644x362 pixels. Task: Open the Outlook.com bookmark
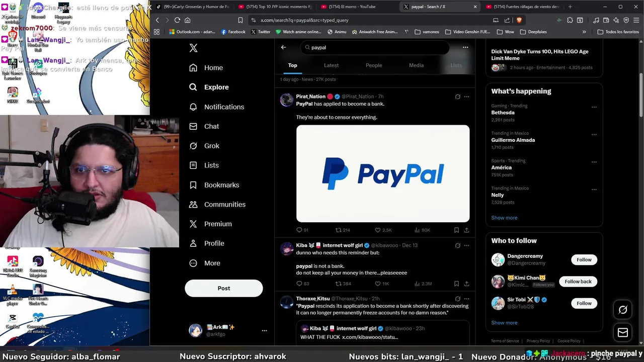pyautogui.click(x=193, y=32)
